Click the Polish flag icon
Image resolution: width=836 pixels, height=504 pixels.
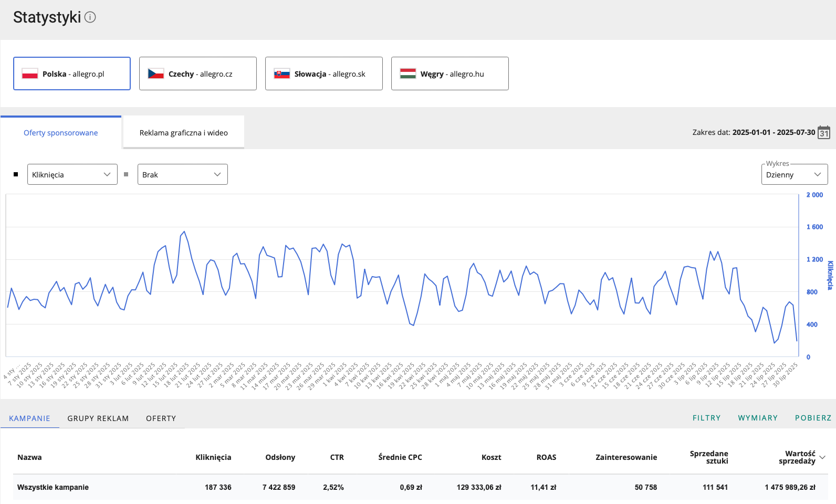click(30, 74)
